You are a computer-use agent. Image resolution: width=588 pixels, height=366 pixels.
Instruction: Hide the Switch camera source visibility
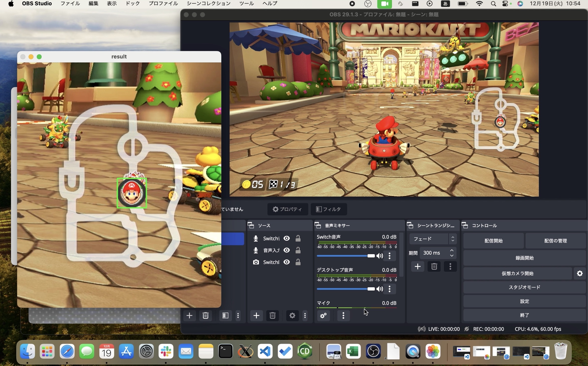click(x=287, y=262)
